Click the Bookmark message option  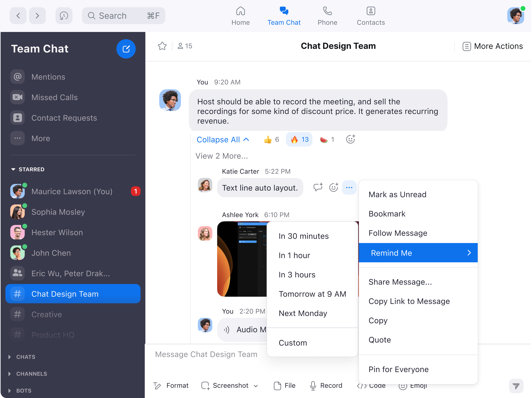coord(387,214)
